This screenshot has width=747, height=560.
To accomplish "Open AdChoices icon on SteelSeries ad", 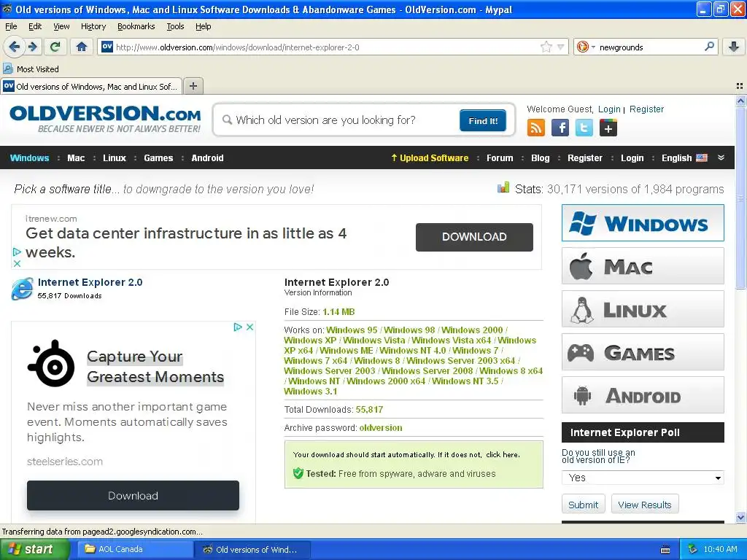I will [239, 327].
